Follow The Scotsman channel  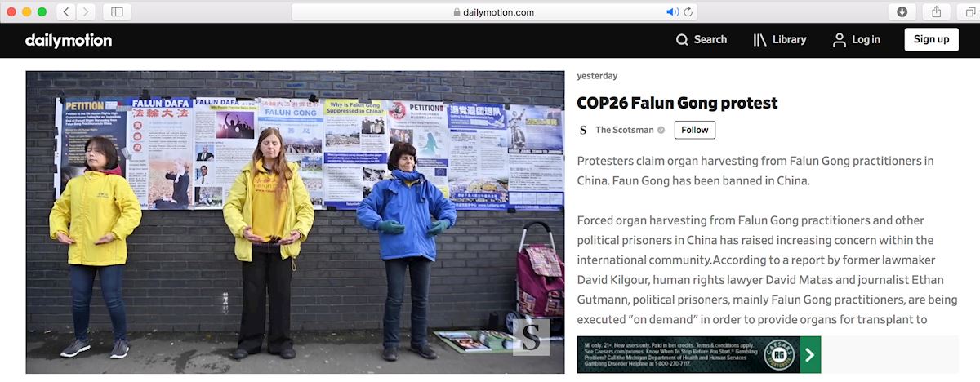click(695, 130)
